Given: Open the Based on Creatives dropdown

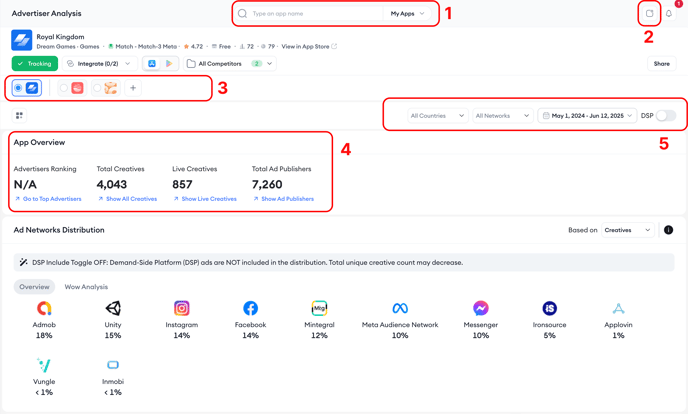Looking at the screenshot, I should coord(627,230).
